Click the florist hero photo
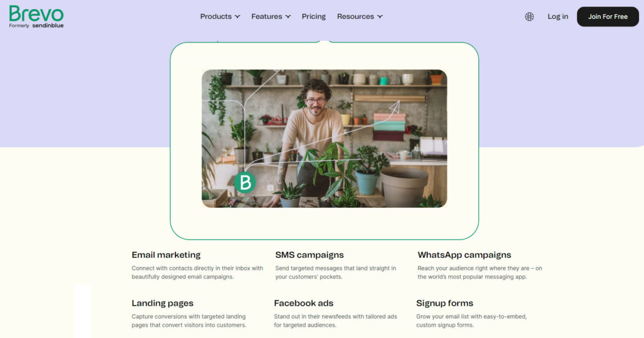This screenshot has height=338, width=644. point(324,139)
